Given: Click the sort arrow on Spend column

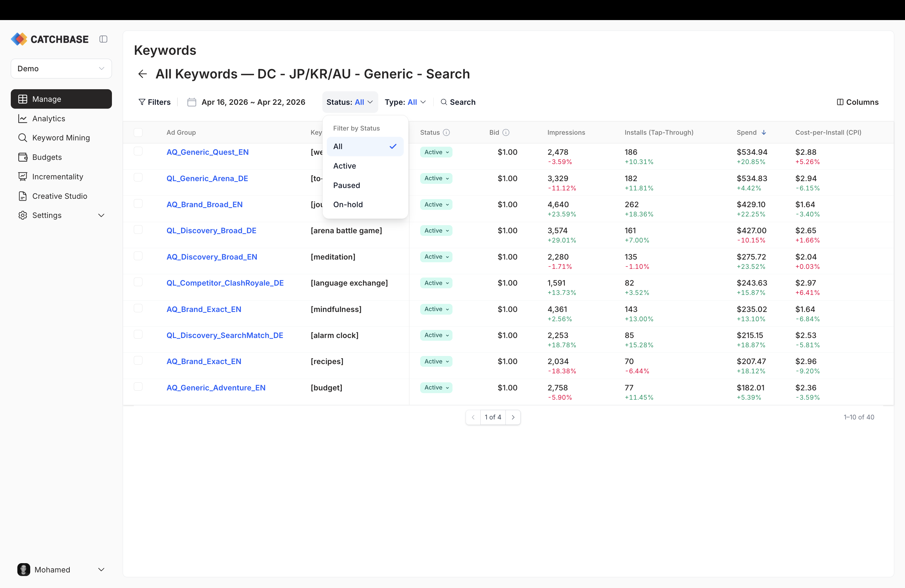Looking at the screenshot, I should 764,132.
